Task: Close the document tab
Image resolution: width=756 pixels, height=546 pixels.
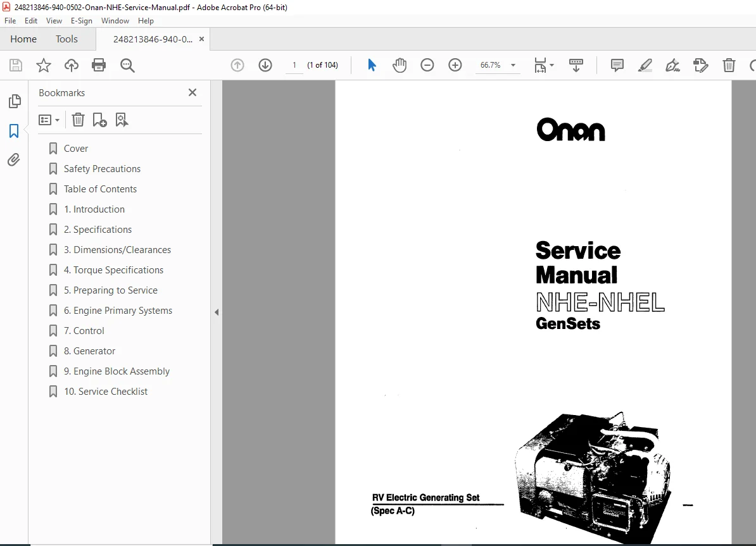Action: pyautogui.click(x=201, y=39)
